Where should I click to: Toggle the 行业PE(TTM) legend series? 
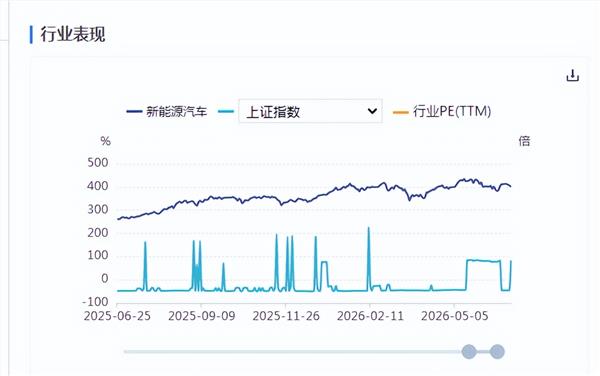coord(442,112)
